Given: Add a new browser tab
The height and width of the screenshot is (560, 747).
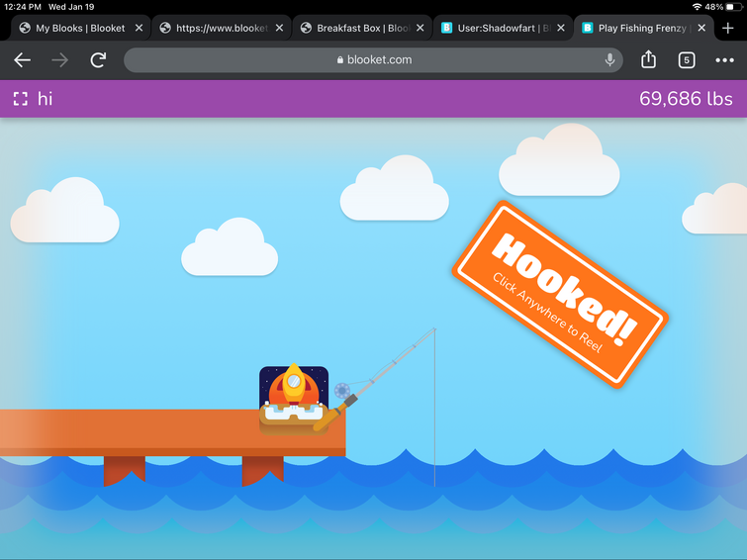Looking at the screenshot, I should (727, 28).
